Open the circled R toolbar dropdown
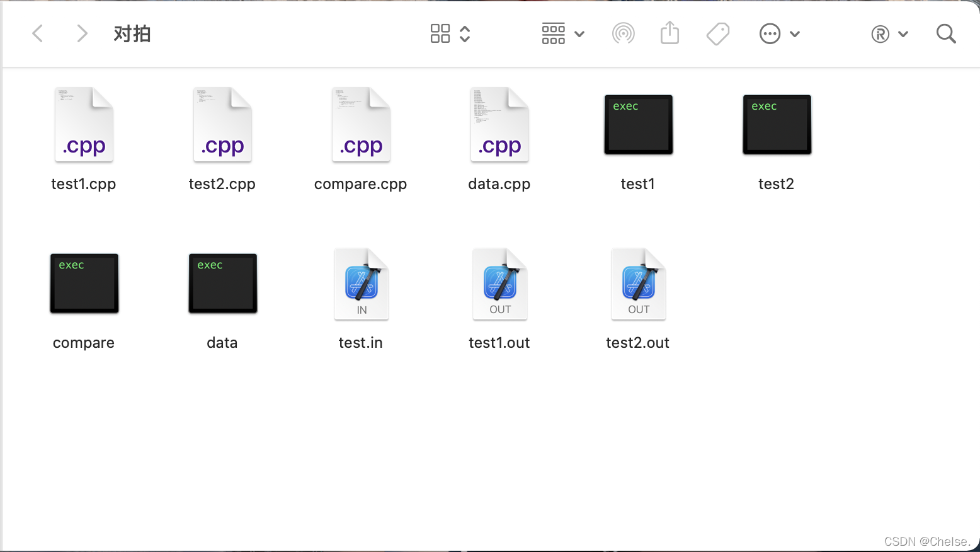The image size is (980, 552). (x=890, y=34)
